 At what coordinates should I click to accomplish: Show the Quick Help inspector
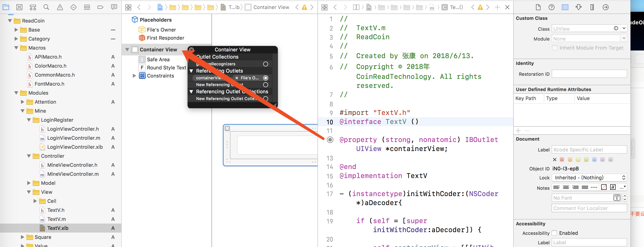pyautogui.click(x=551, y=7)
